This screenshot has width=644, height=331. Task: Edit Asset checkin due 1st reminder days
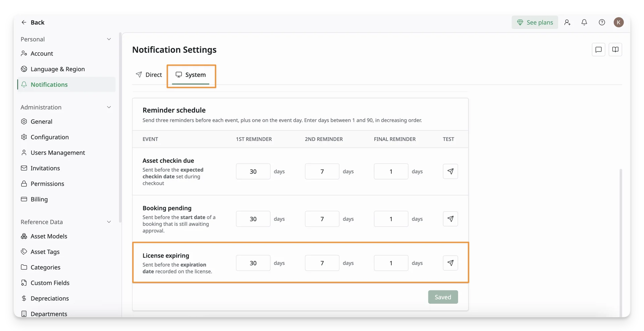tap(253, 172)
